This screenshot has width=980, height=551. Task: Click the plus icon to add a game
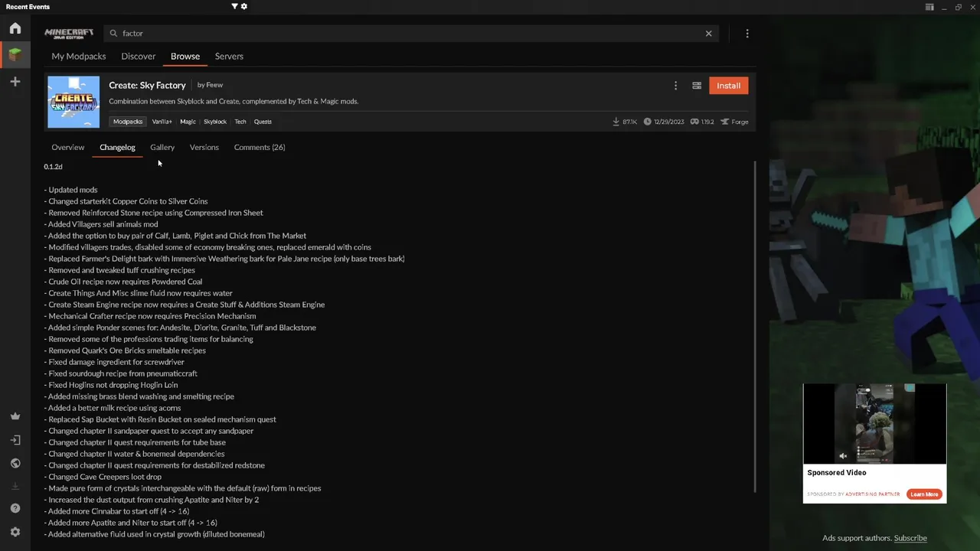pyautogui.click(x=15, y=81)
